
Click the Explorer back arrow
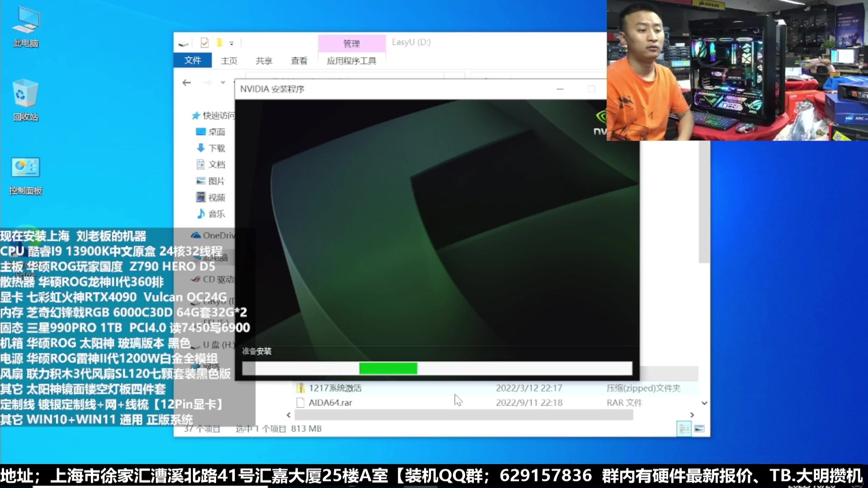pos(187,83)
